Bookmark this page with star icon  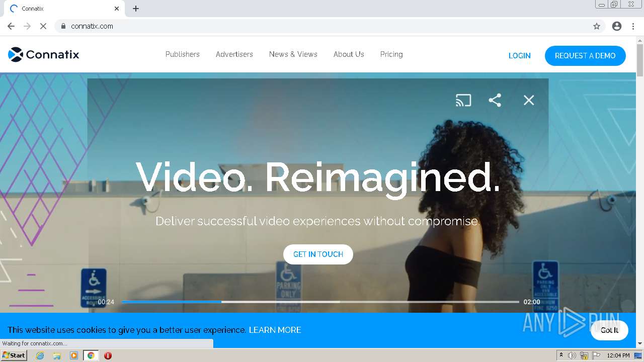point(597,26)
